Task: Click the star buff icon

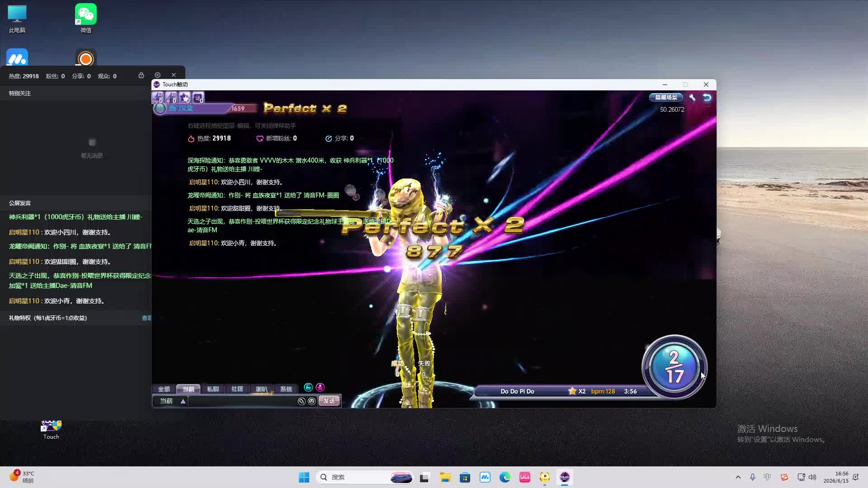Action: (x=185, y=97)
